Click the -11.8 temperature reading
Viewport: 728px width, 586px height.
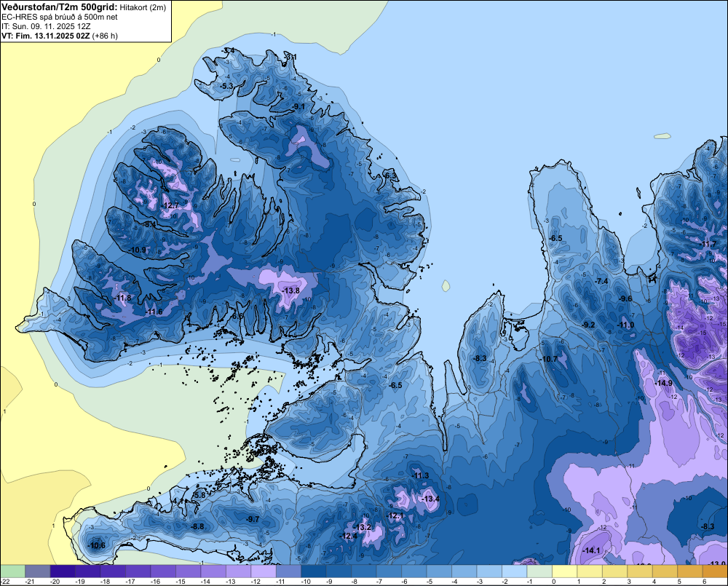tap(123, 298)
